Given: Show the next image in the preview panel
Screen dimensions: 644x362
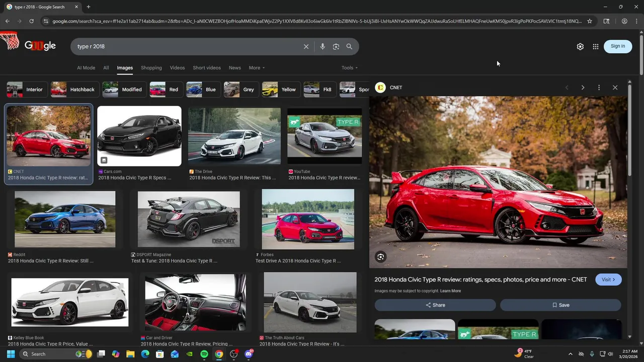Looking at the screenshot, I should click(x=583, y=87).
